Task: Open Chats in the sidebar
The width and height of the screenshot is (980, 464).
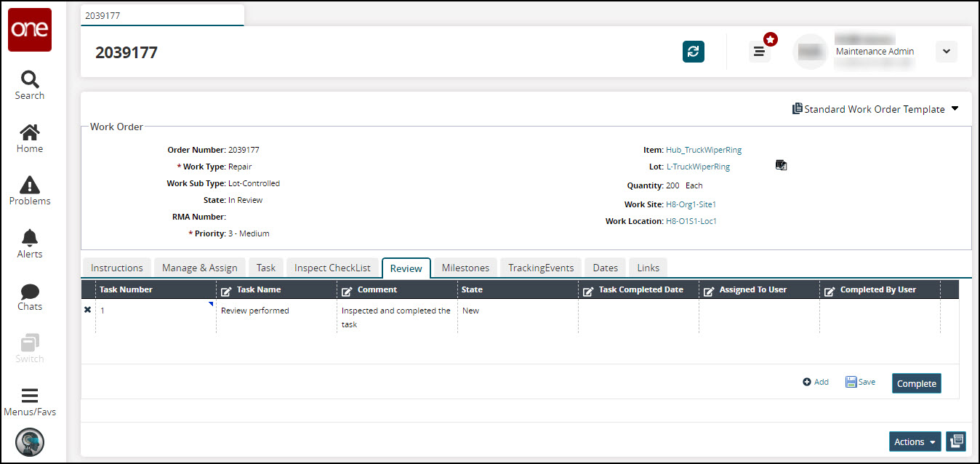Action: [30, 297]
